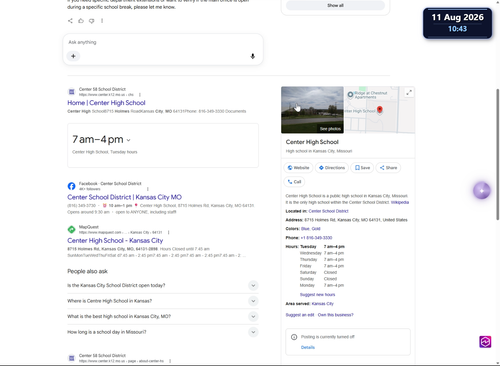The width and height of the screenshot is (500, 366).
Task: Click the microphone icon in the Ask box
Action: [253, 56]
